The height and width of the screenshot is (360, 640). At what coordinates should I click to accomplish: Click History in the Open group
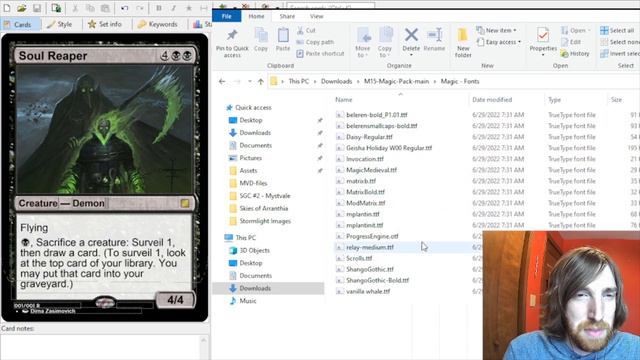pos(575,53)
